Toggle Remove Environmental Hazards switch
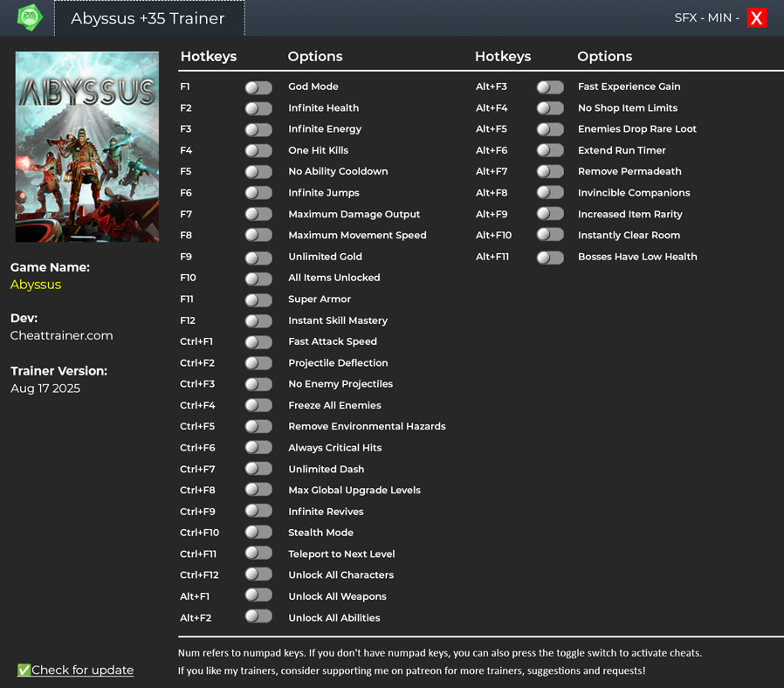This screenshot has height=688, width=784. click(x=258, y=426)
